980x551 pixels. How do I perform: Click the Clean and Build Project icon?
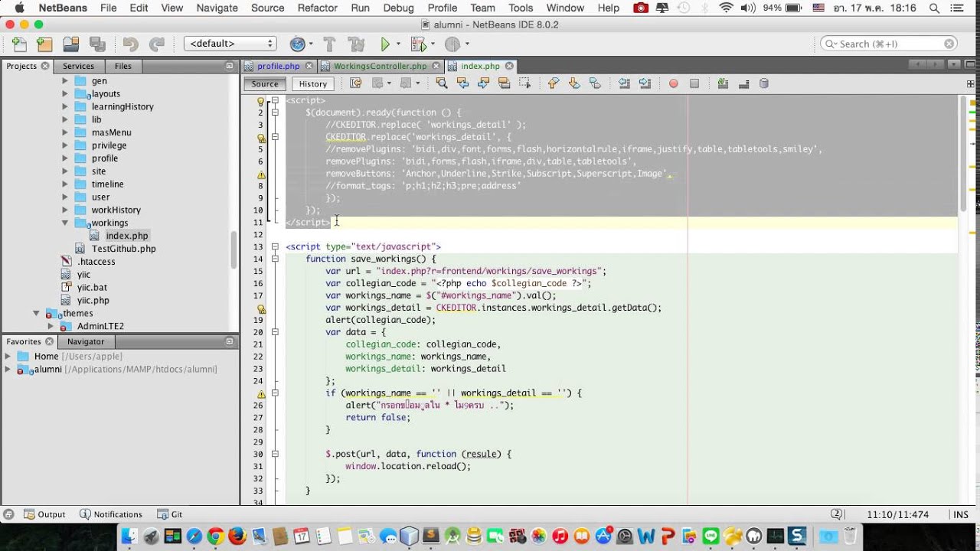tap(356, 44)
